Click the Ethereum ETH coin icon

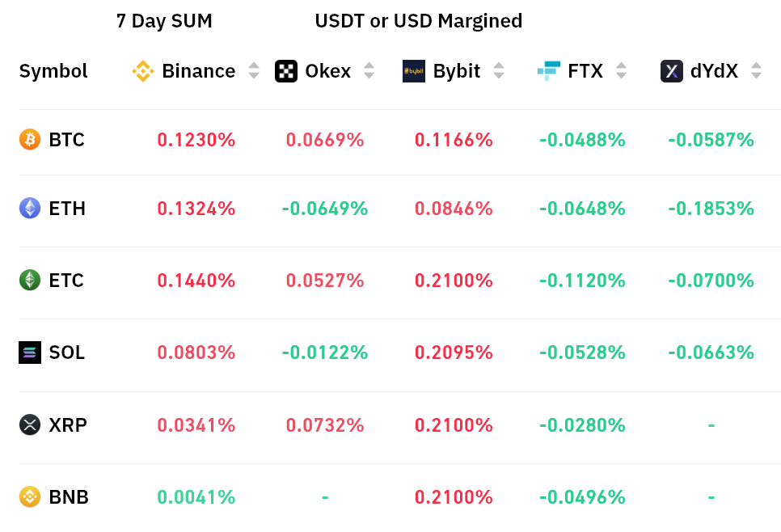30,209
